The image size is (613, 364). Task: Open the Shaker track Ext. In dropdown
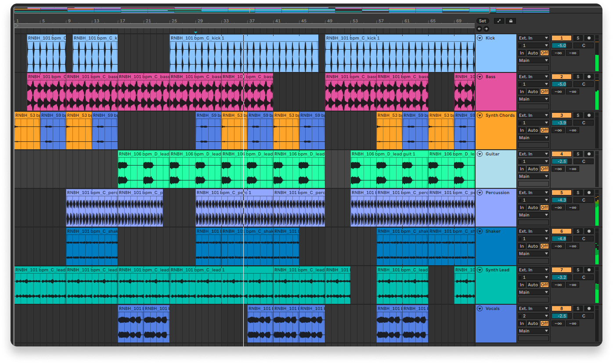click(534, 231)
